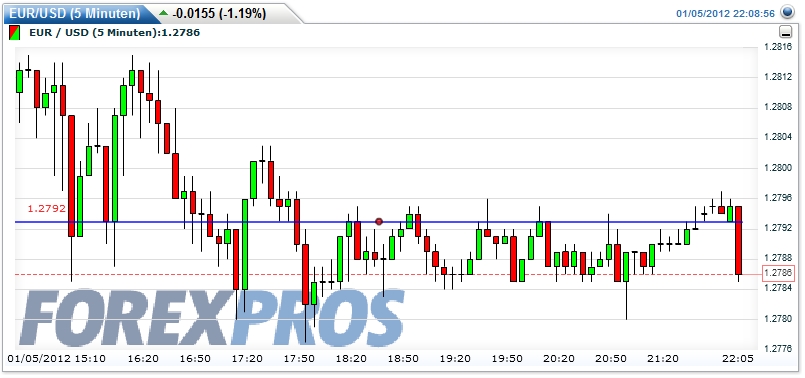Image resolution: width=805 pixels, height=378 pixels.
Task: Click the red 1.2792 level label
Action: point(46,209)
